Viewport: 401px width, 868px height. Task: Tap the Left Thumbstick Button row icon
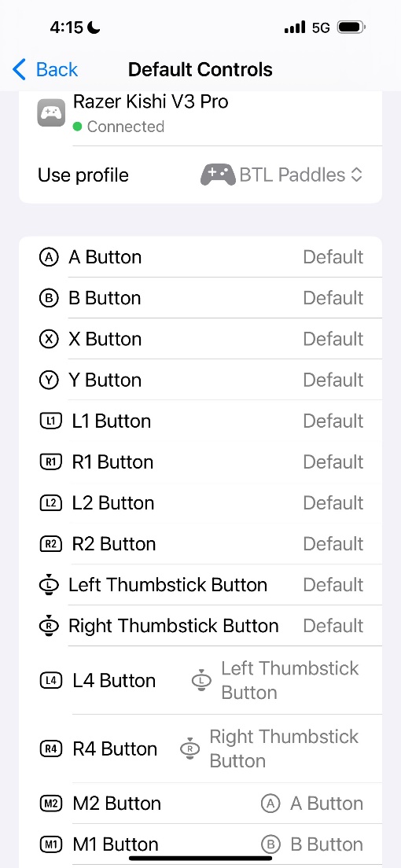(50, 585)
